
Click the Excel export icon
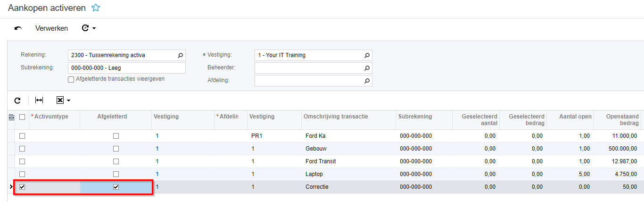(60, 101)
